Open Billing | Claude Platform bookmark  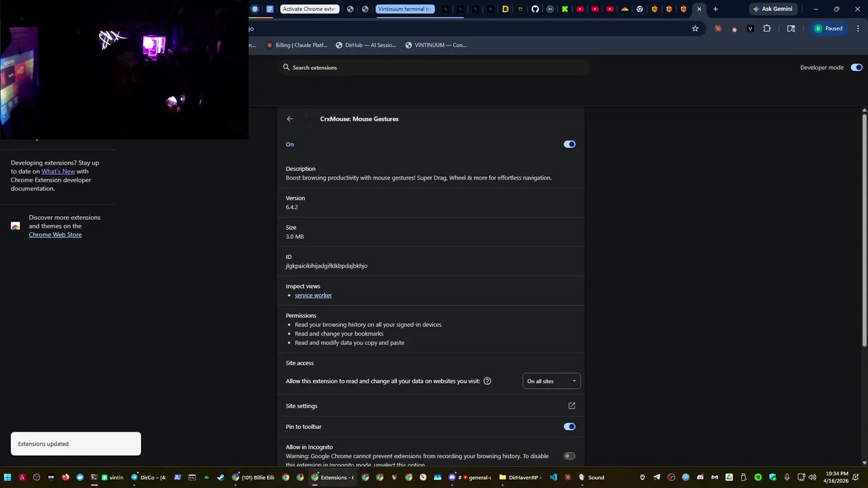[296, 45]
